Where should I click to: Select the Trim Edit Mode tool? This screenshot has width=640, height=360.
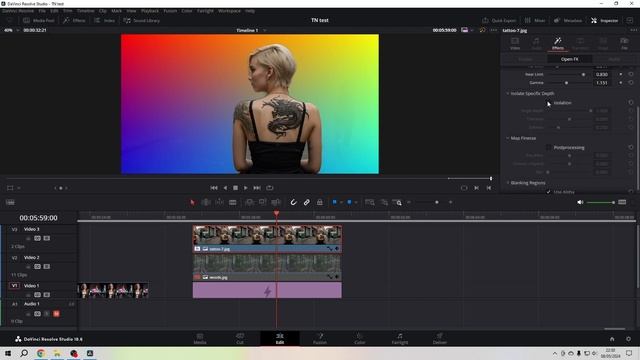[206, 202]
